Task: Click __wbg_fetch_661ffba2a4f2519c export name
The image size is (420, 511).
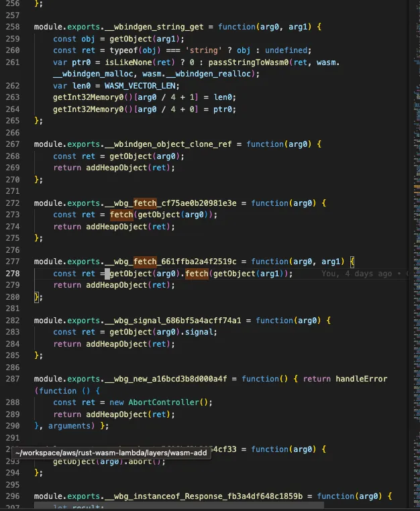Action: click(170, 262)
